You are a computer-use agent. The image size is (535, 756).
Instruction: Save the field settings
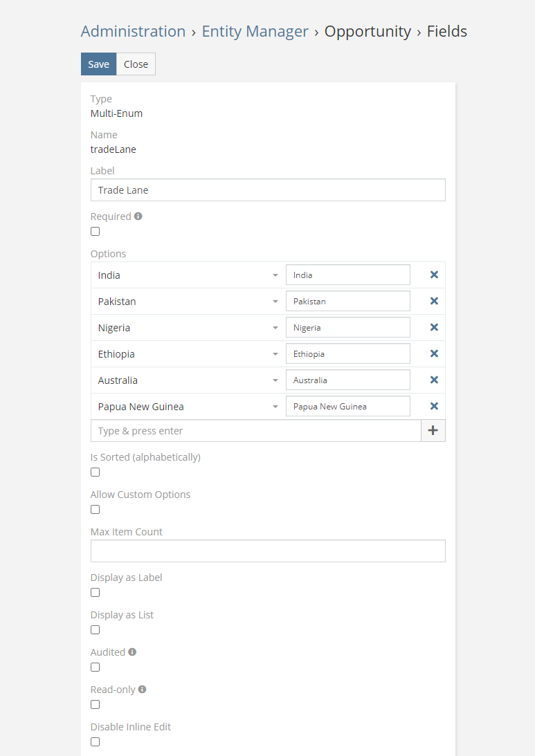[x=98, y=64]
